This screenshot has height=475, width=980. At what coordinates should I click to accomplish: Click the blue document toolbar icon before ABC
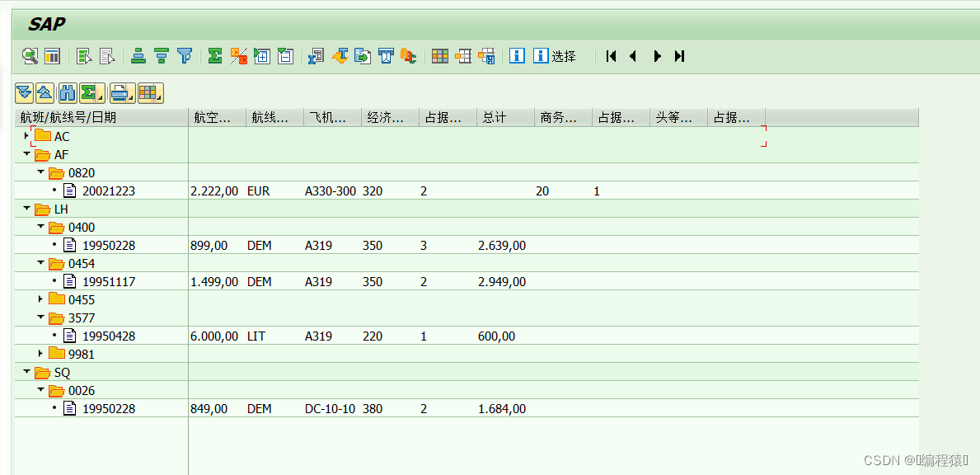(x=386, y=56)
